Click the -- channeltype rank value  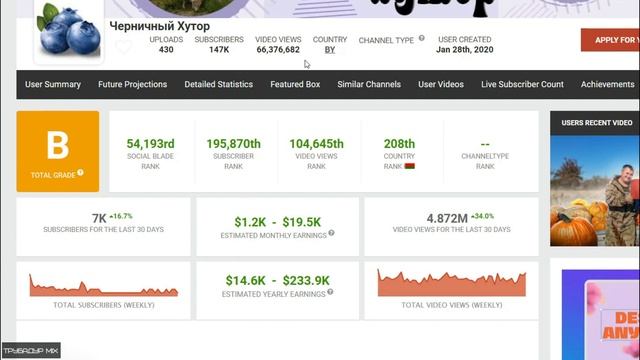coord(485,144)
